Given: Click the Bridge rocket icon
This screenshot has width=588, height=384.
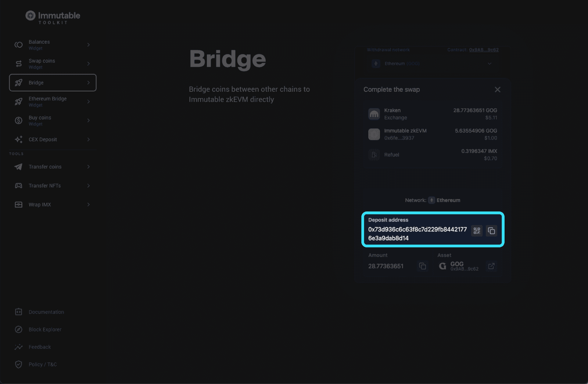Looking at the screenshot, I should 18,83.
